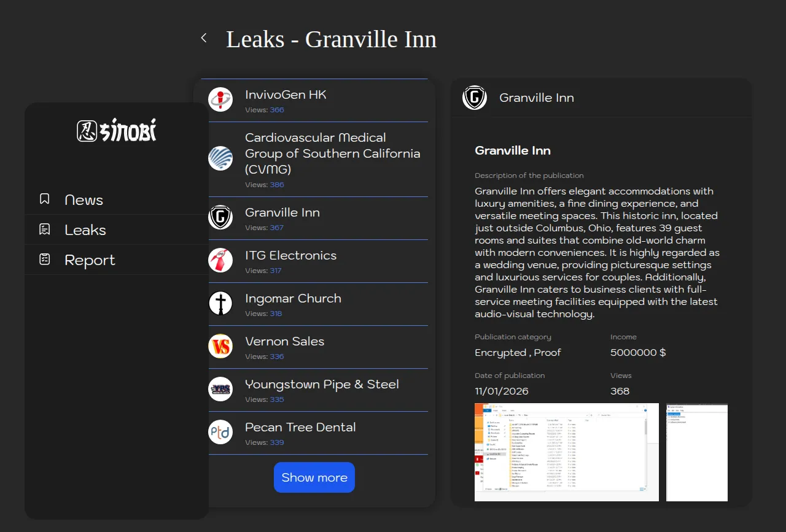Click the Ingomar Church cross icon

click(x=220, y=303)
